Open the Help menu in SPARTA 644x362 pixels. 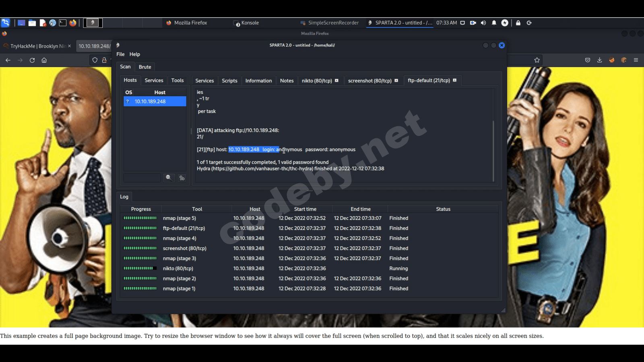(x=135, y=54)
